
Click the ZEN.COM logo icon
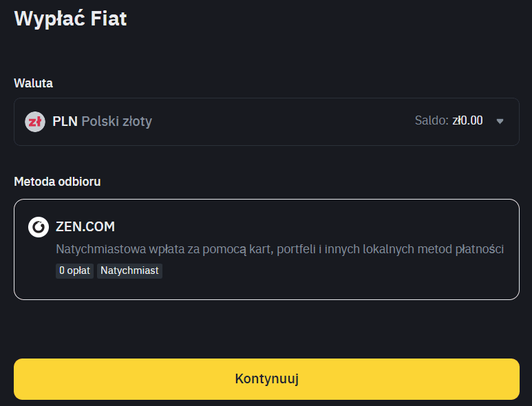39,227
